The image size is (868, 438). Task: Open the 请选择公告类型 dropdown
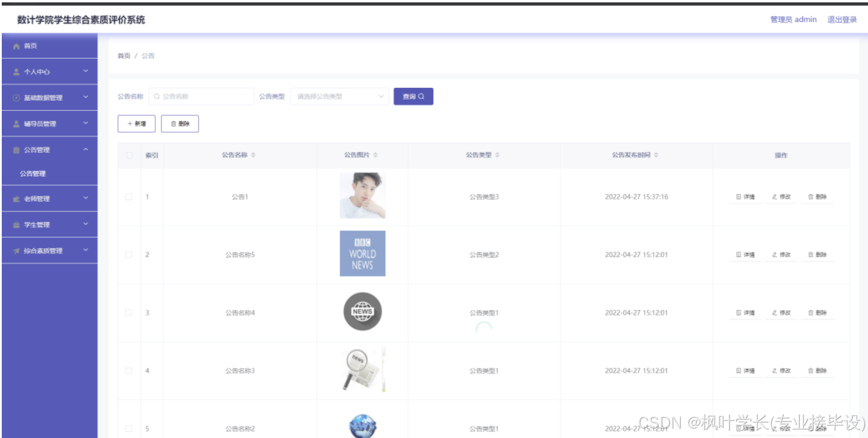pos(339,97)
